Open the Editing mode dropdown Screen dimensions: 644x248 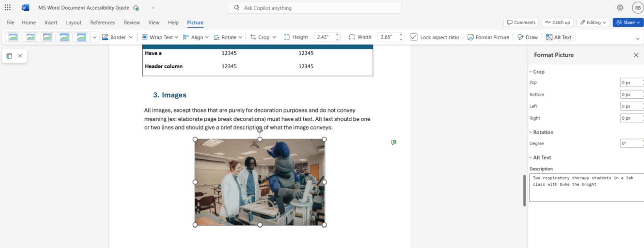[593, 22]
